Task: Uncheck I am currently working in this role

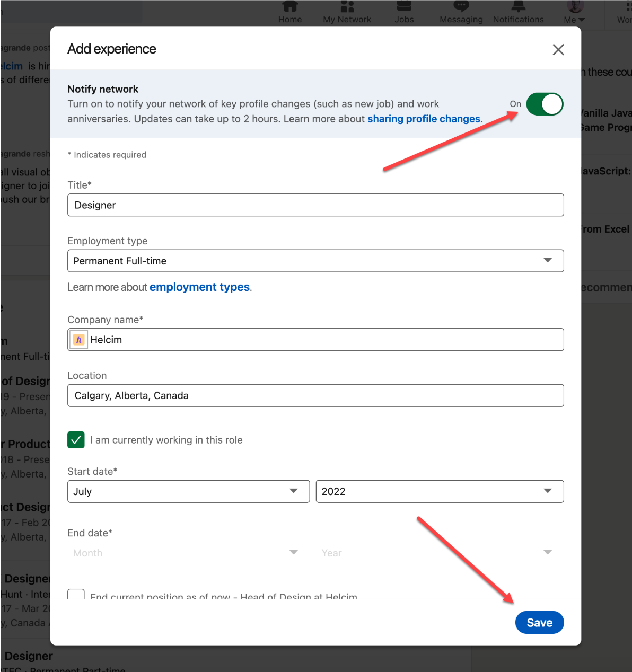Action: 76,440
